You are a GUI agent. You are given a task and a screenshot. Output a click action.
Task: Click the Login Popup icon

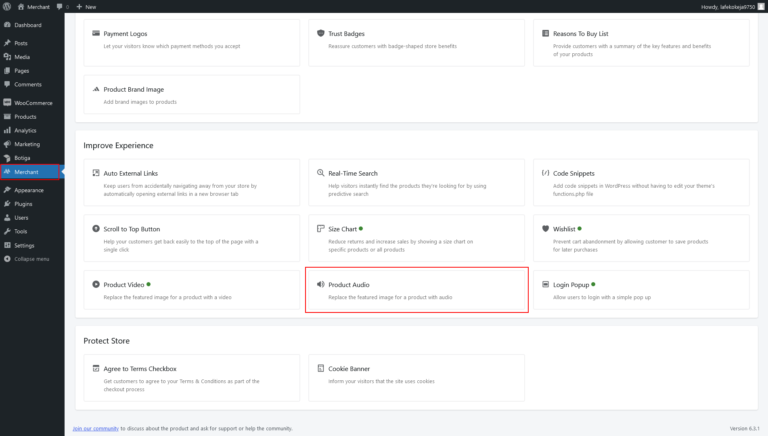(x=546, y=284)
